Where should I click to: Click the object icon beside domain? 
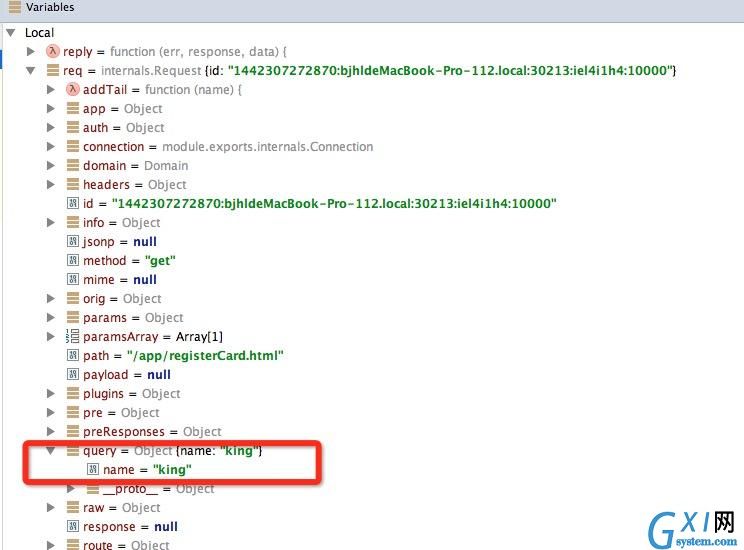point(73,165)
